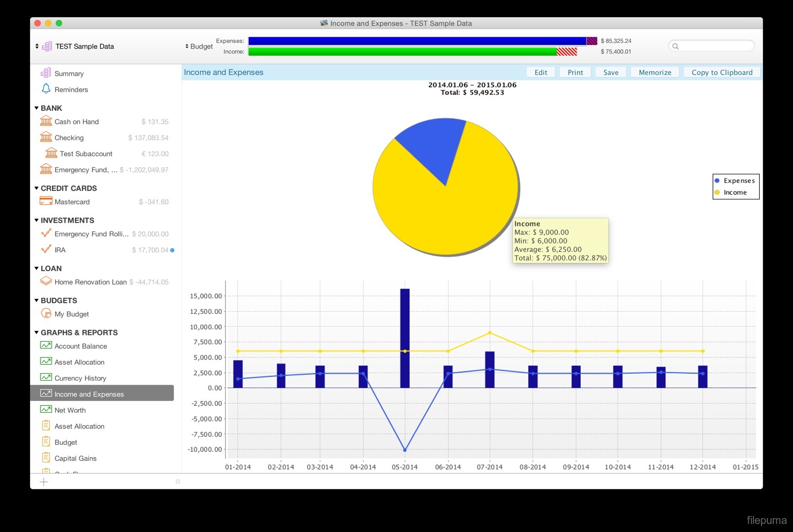The width and height of the screenshot is (793, 532).
Task: Collapse the BANK section
Action: (36, 108)
